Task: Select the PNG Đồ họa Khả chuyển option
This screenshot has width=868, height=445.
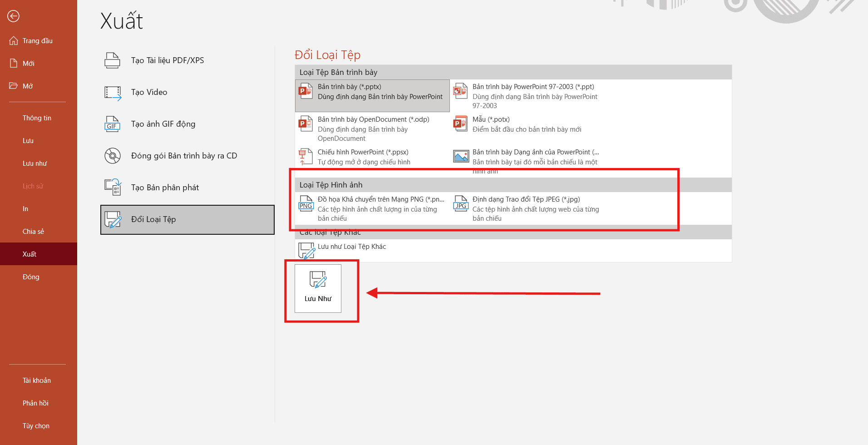Action: (372, 208)
